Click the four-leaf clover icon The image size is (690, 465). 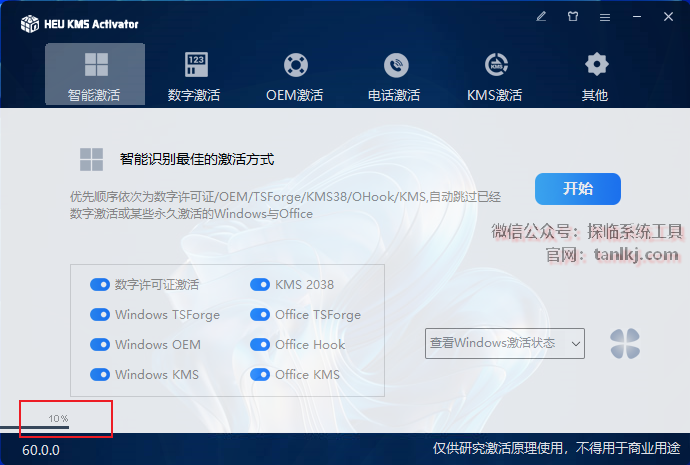point(625,344)
